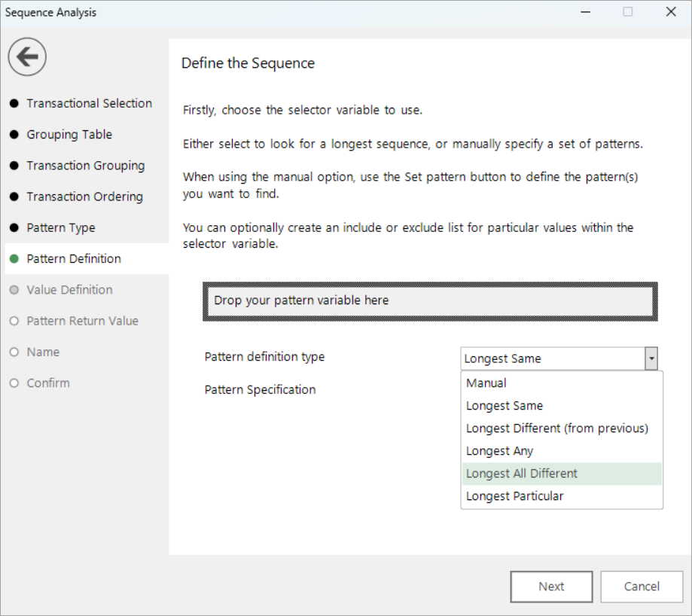Select the Name step in sidebar

pyautogui.click(x=35, y=352)
